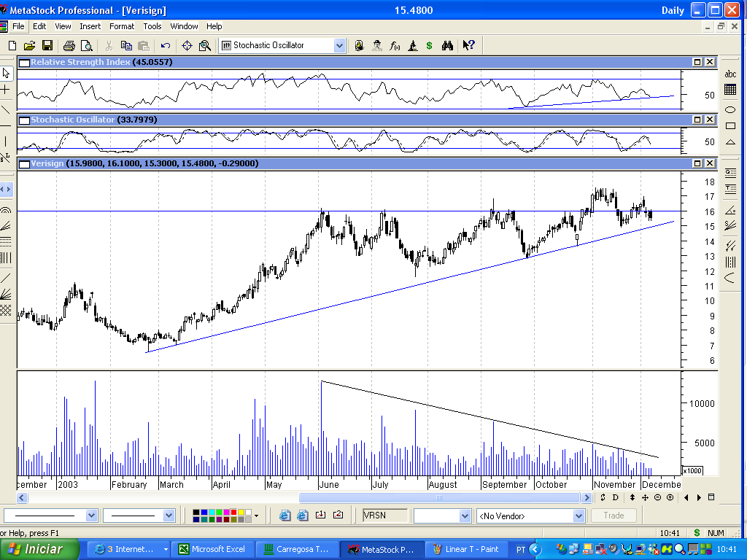Open a chart with the folder icon

tap(29, 46)
